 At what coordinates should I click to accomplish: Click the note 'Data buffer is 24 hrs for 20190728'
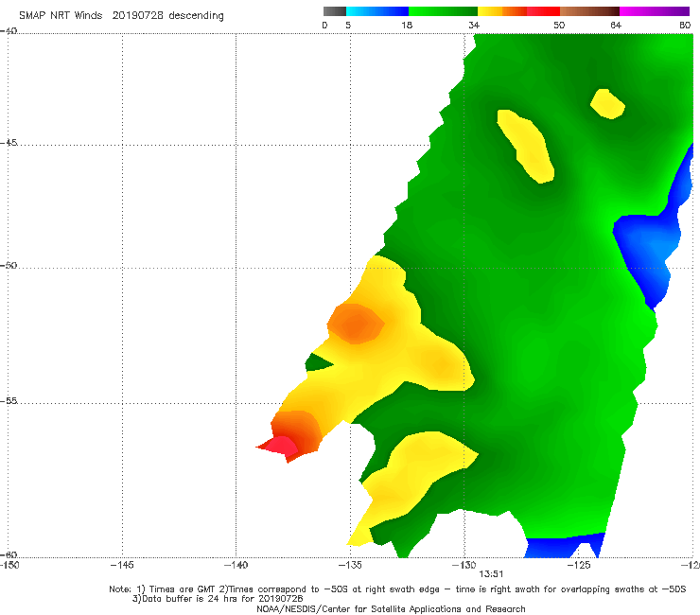tap(218, 599)
